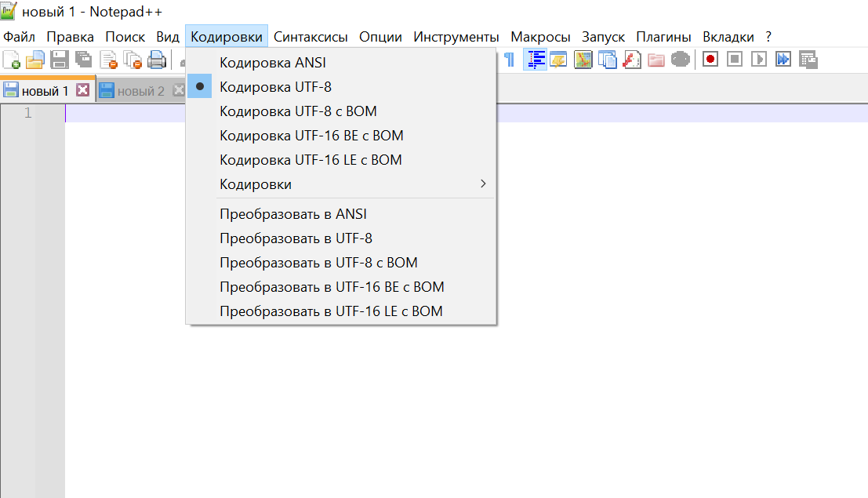This screenshot has height=498, width=868.
Task: Toggle the indent guide toolbar icon
Action: click(x=535, y=60)
